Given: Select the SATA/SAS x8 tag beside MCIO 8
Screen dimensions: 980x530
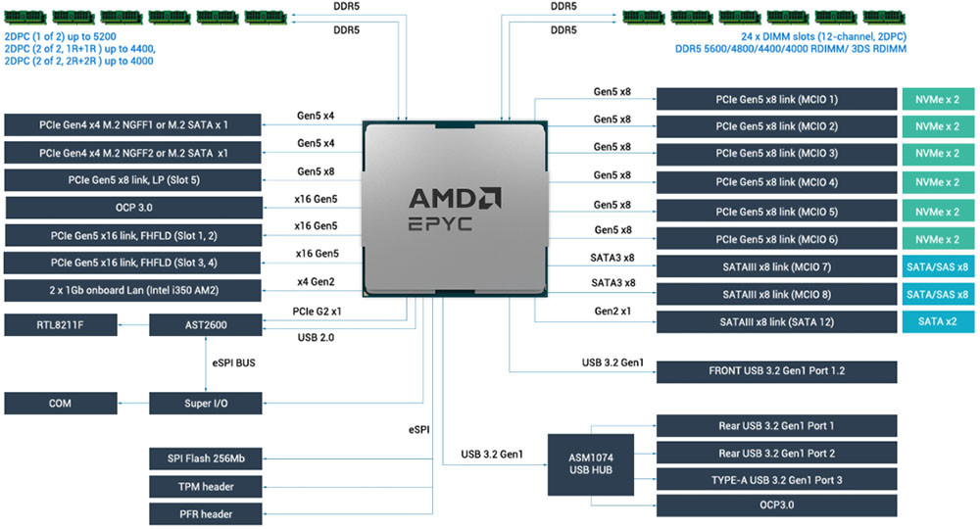Looking at the screenshot, I should 938,294.
